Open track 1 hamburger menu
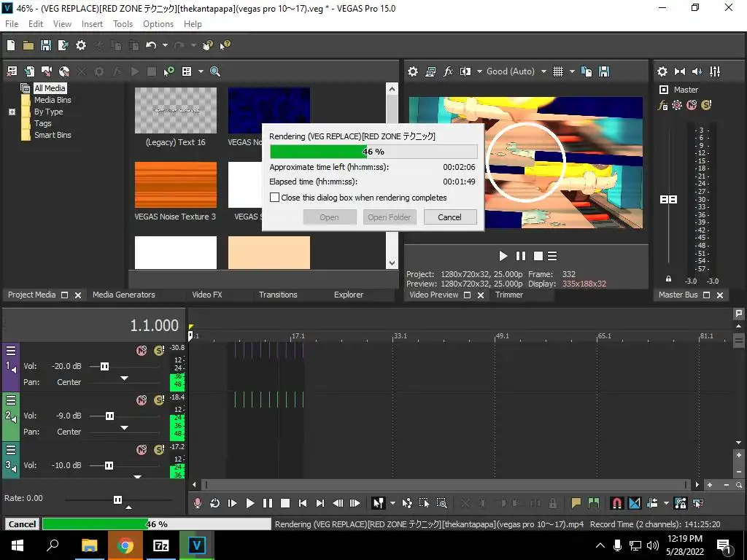Viewport: 747px width, 560px height. 11,351
